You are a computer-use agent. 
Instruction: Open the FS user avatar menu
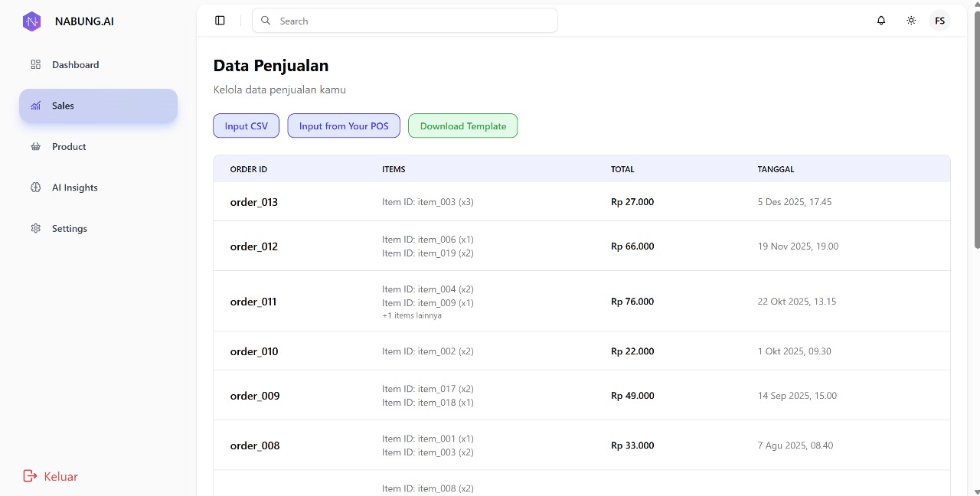click(x=939, y=21)
